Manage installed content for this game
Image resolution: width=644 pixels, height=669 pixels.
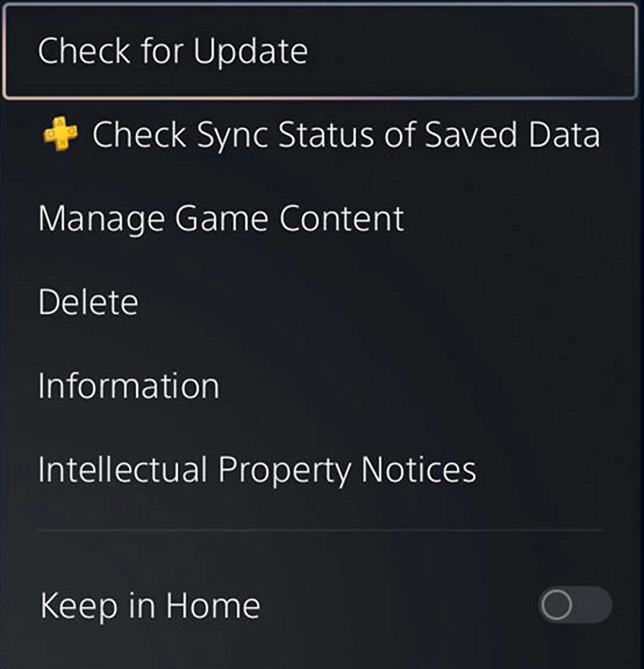click(x=220, y=218)
